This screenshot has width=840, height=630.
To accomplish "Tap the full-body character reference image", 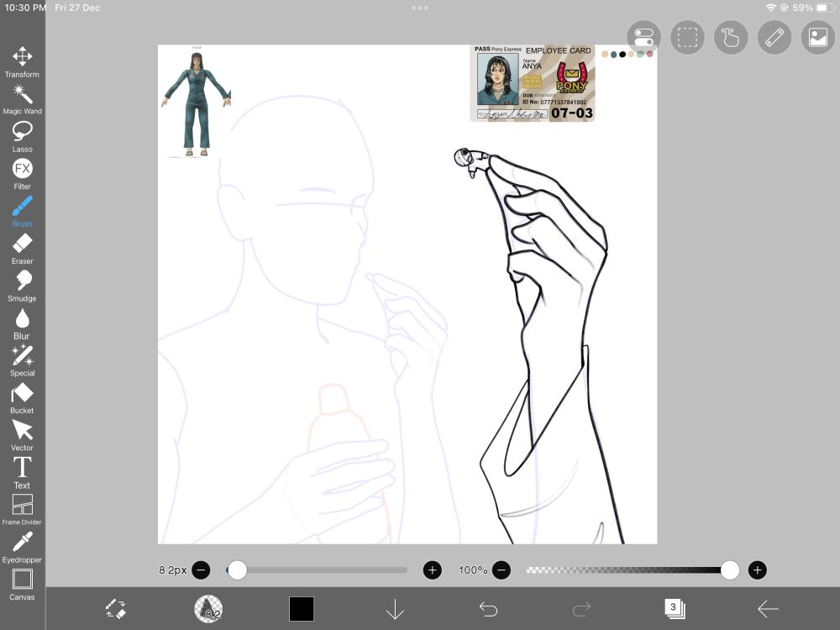I will coord(197,102).
